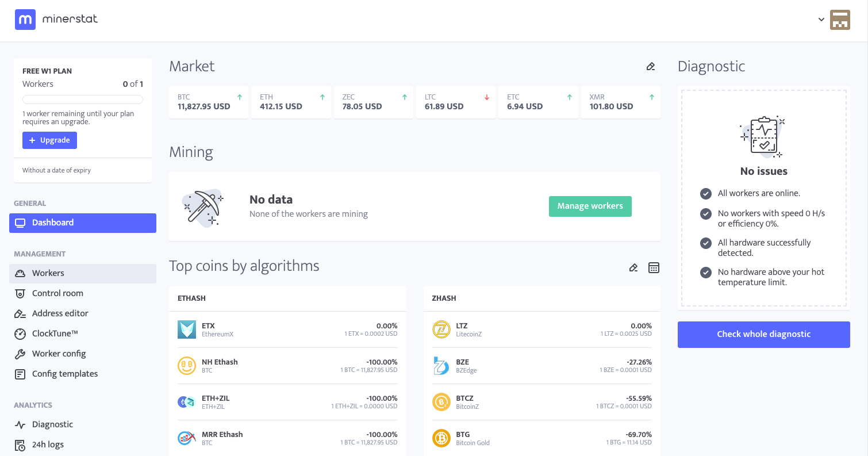Click the Manage workers button
868x456 pixels.
pyautogui.click(x=590, y=206)
